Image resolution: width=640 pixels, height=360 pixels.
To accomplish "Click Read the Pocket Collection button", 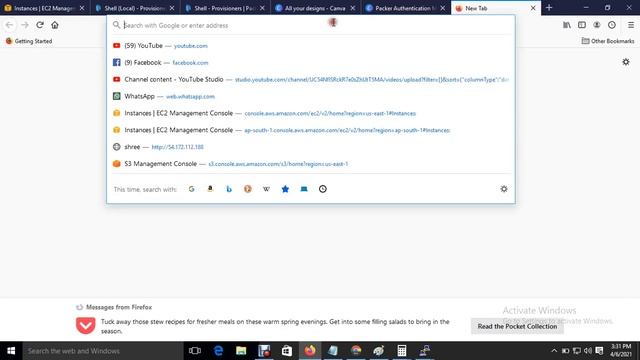I will point(517,326).
